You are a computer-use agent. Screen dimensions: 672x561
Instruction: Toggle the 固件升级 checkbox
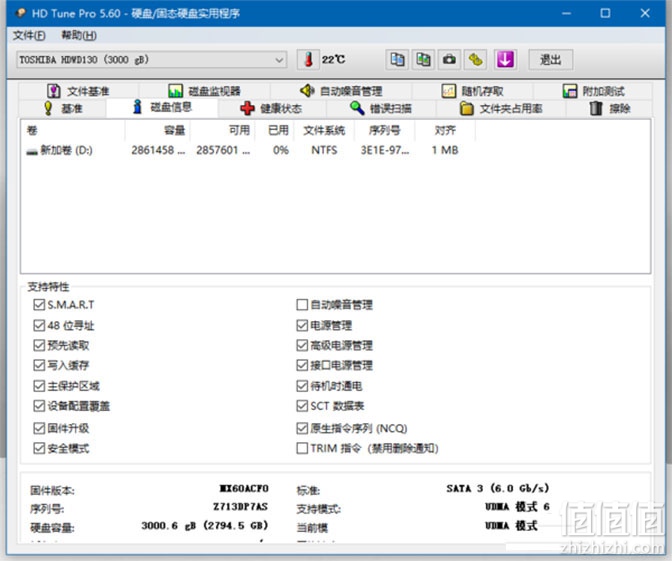pos(39,428)
